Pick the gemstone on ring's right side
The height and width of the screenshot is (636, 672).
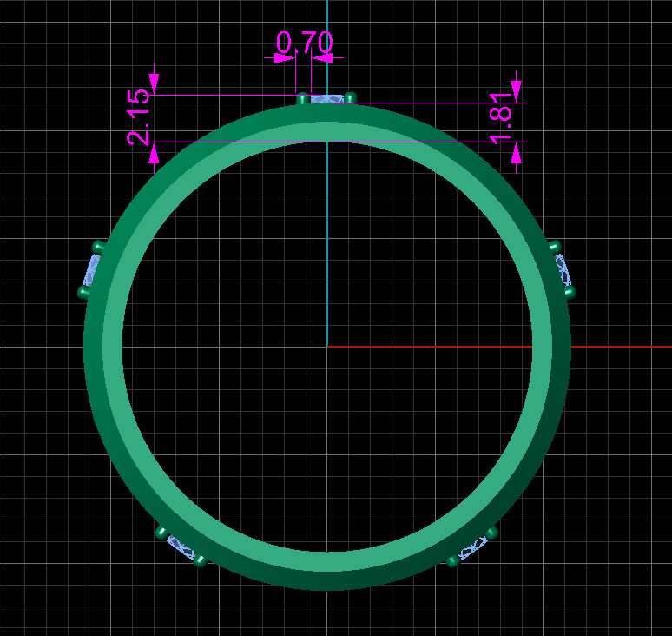pos(563,270)
